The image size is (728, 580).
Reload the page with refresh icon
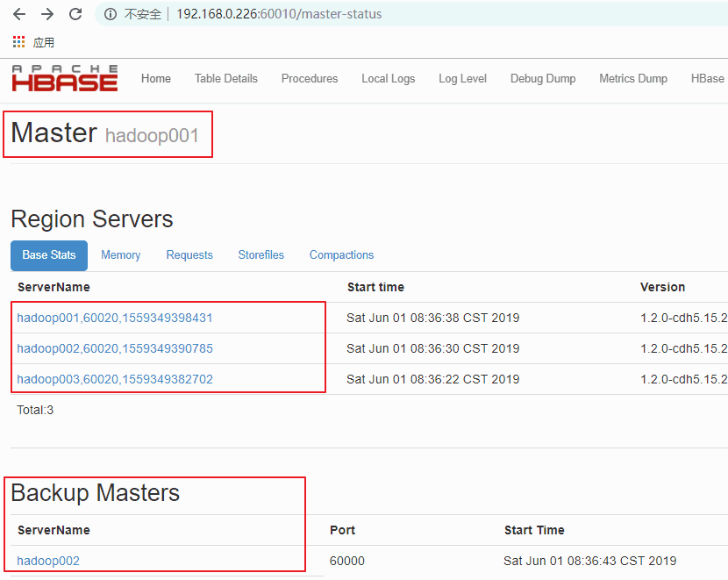click(x=75, y=14)
